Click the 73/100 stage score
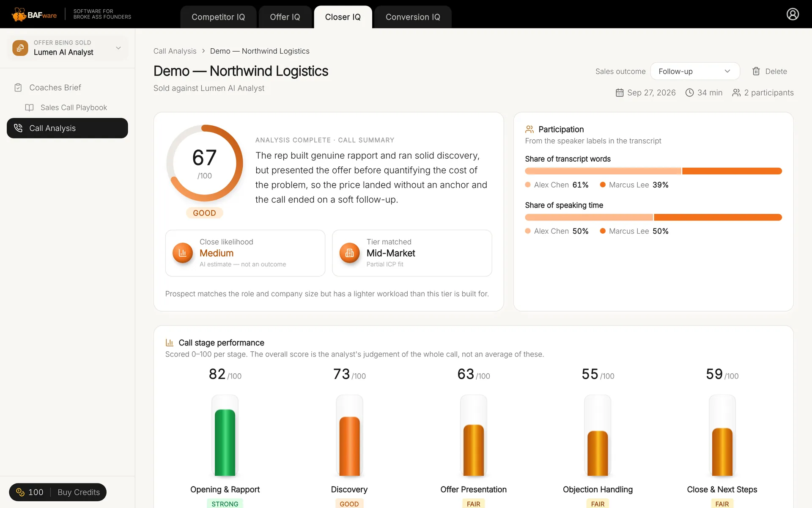The height and width of the screenshot is (508, 812). [349, 374]
